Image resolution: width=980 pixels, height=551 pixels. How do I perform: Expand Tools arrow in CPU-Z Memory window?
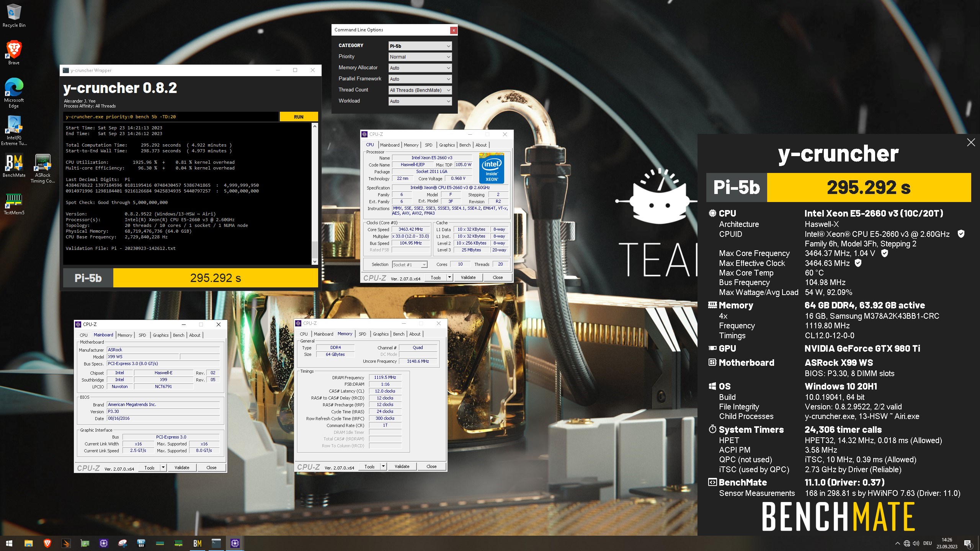383,466
